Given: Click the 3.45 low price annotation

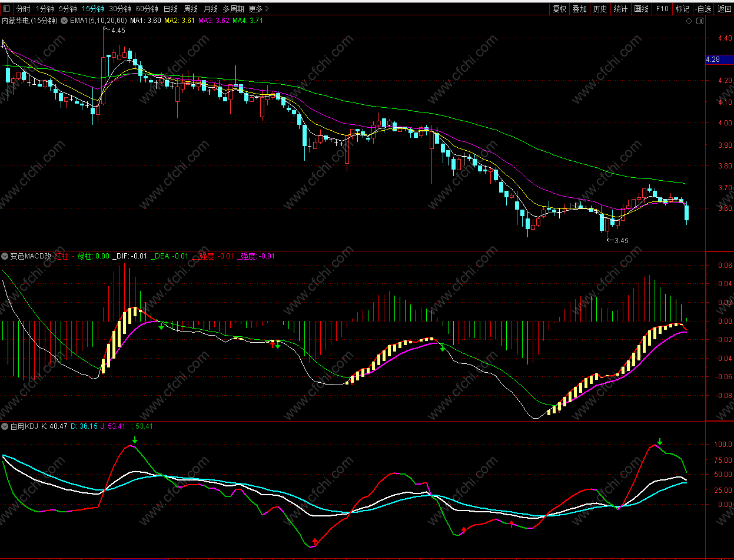Looking at the screenshot, I should click(622, 240).
